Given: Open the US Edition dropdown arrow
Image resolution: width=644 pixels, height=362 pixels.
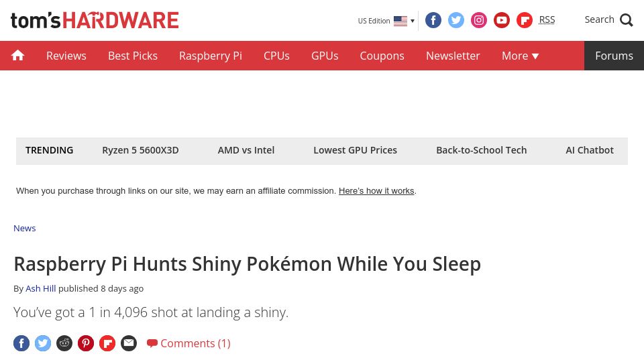Looking at the screenshot, I should click(x=413, y=21).
